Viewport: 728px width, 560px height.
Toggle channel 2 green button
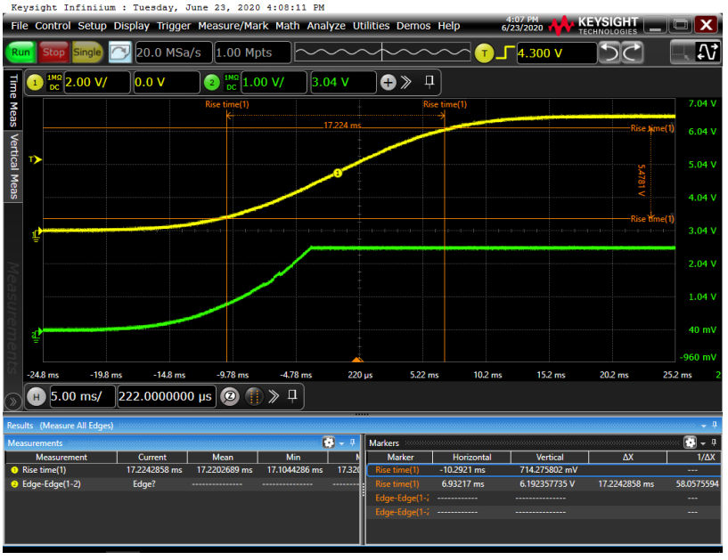pyautogui.click(x=211, y=83)
